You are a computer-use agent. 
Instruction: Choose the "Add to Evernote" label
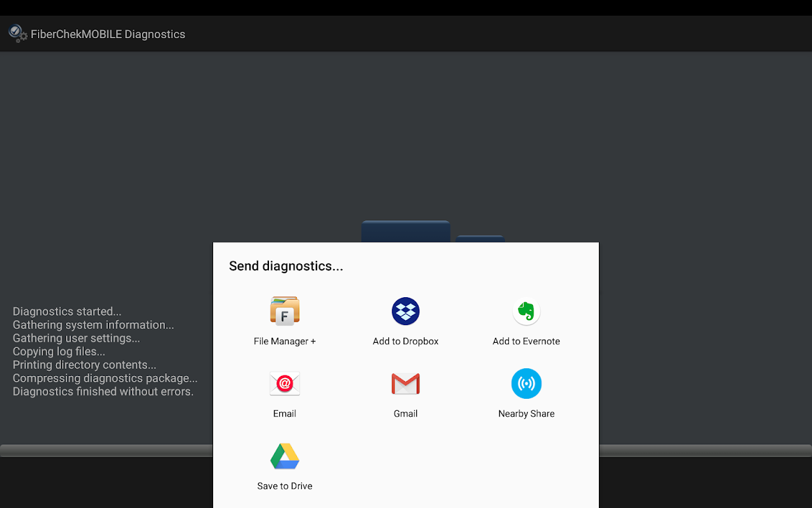tap(527, 341)
